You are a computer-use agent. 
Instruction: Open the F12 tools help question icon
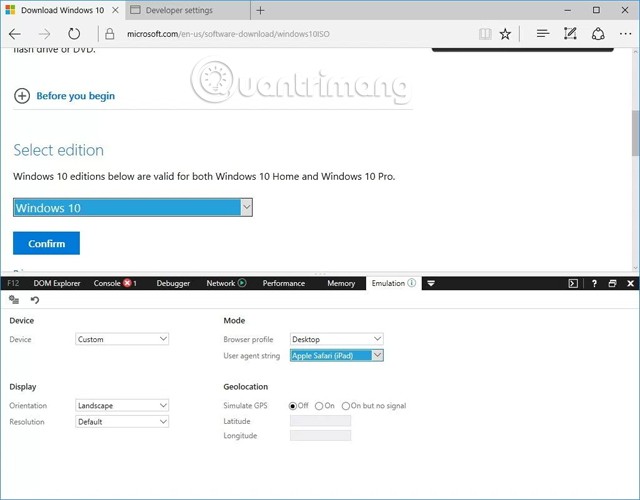point(593,284)
